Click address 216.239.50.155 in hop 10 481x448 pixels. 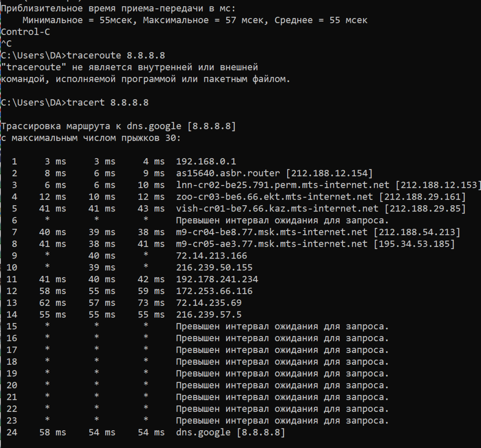tap(214, 267)
